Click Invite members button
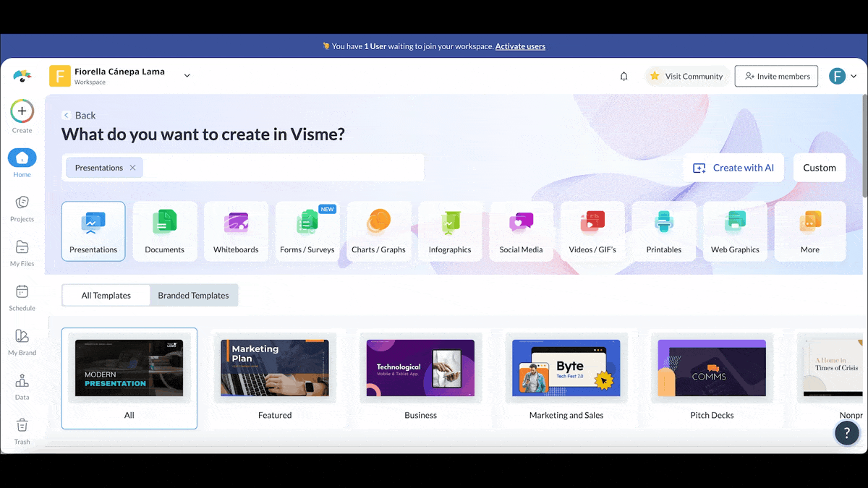The image size is (868, 488). [776, 76]
